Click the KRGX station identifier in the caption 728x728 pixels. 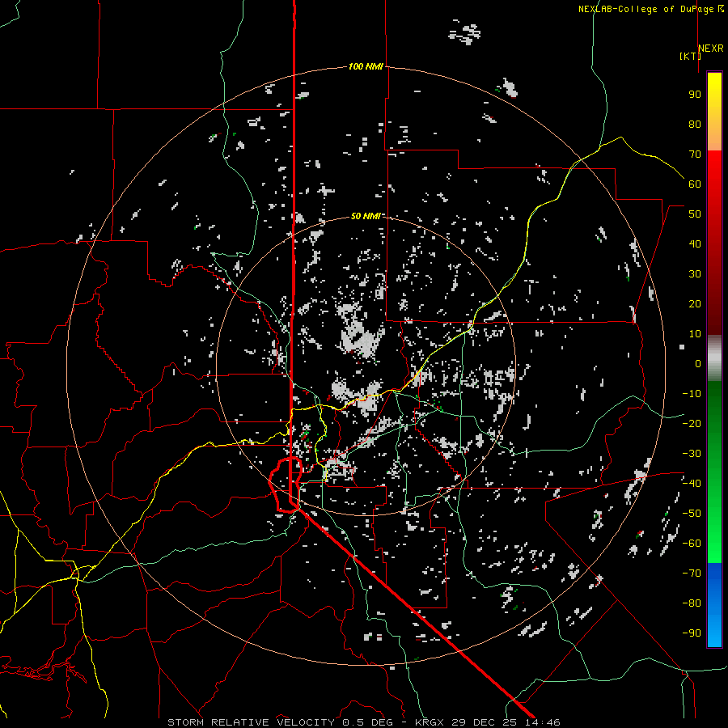pyautogui.click(x=430, y=722)
